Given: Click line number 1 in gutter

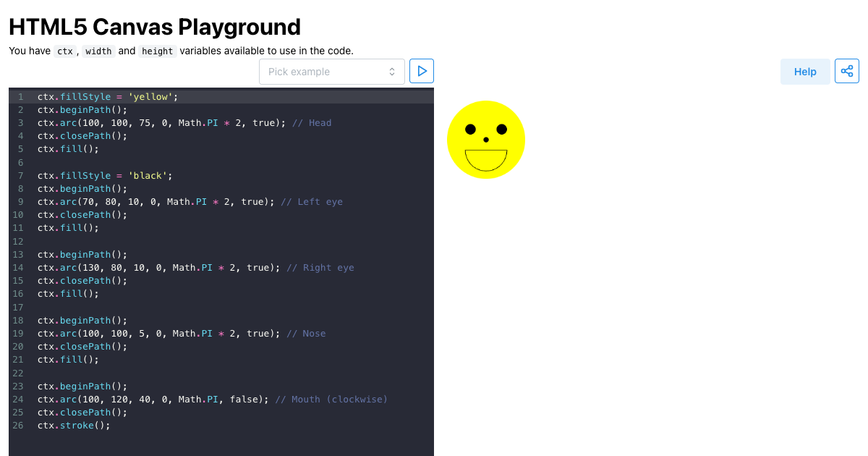Looking at the screenshot, I should click(21, 96).
